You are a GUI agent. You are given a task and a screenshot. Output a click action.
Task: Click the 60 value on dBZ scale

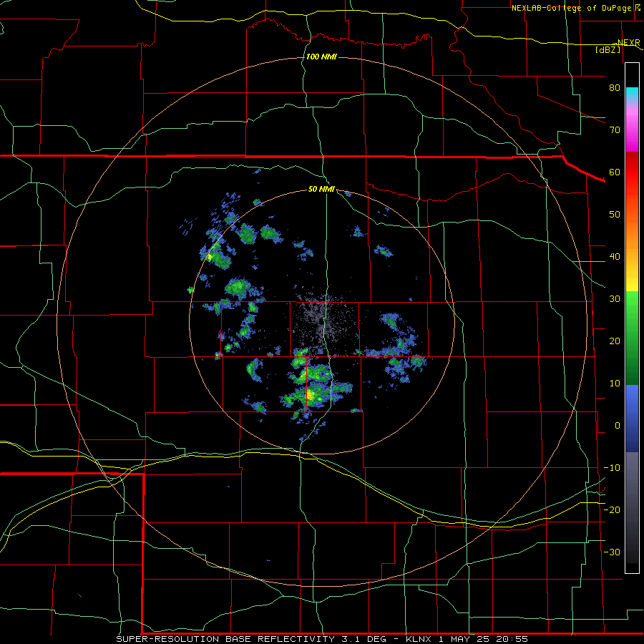point(615,172)
